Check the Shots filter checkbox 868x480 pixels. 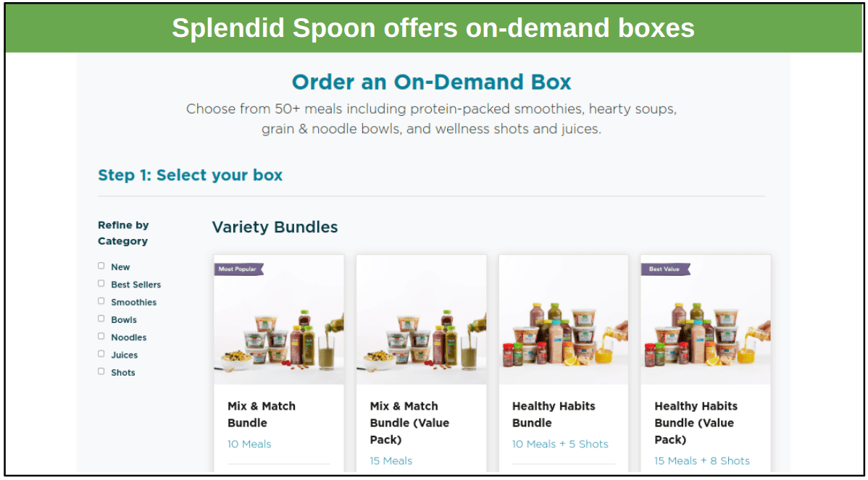101,371
